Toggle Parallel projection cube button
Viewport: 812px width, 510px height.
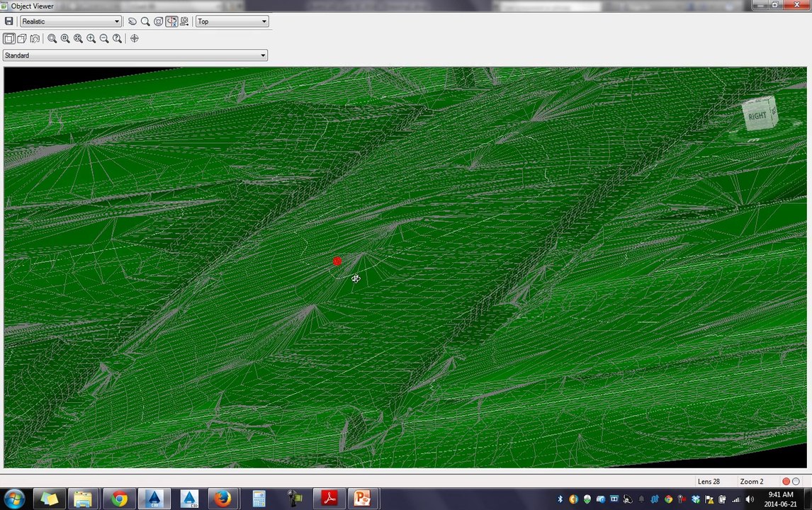9,38
